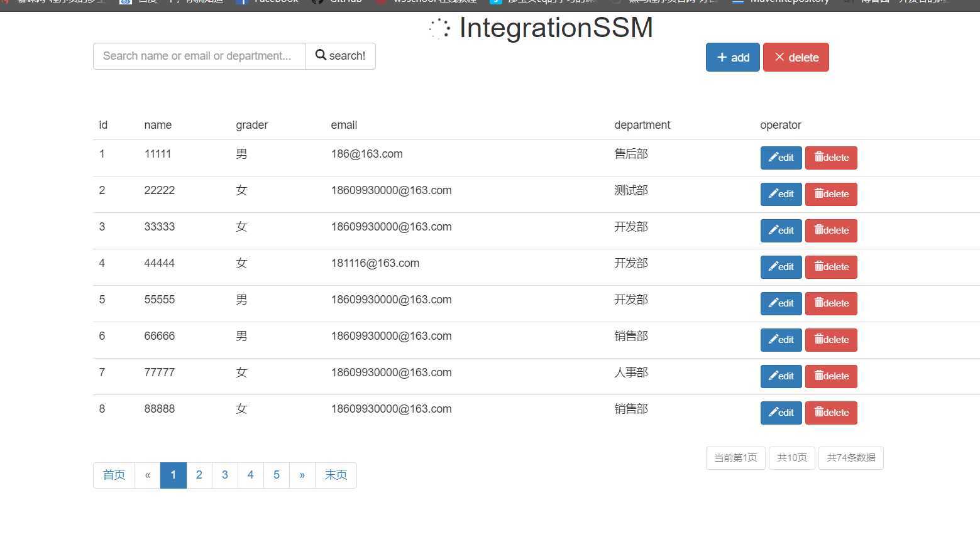
Task: Edit the row with name 55555
Action: pyautogui.click(x=781, y=303)
